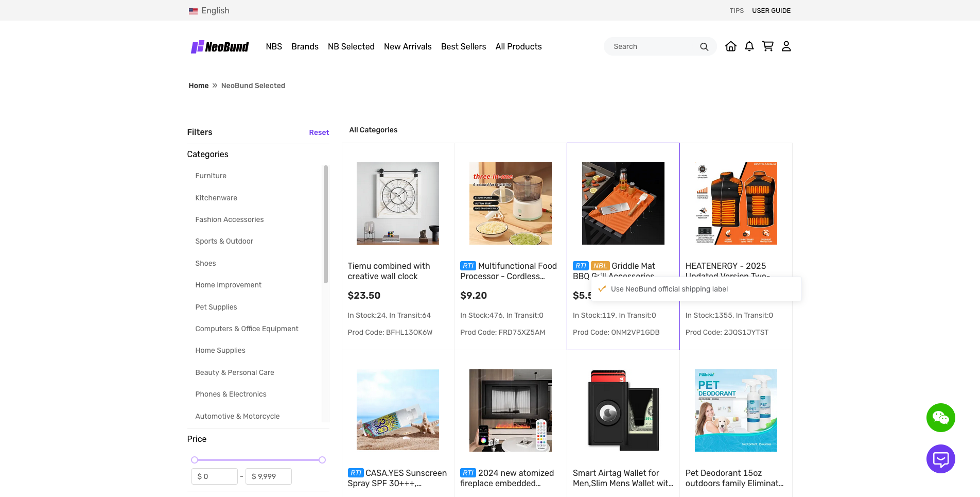This screenshot has width=980, height=497.
Task: Open the shopping cart icon
Action: pos(768,46)
